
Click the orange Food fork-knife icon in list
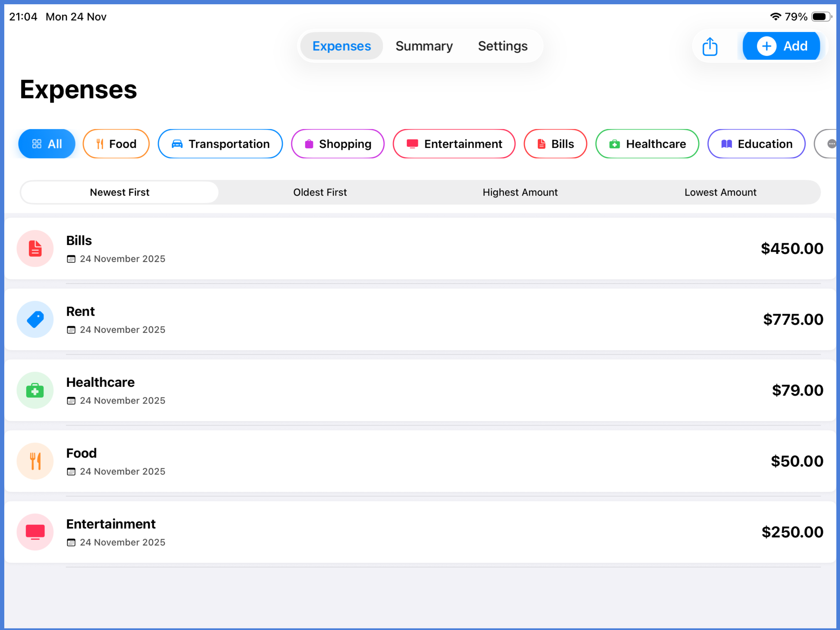[x=35, y=461]
